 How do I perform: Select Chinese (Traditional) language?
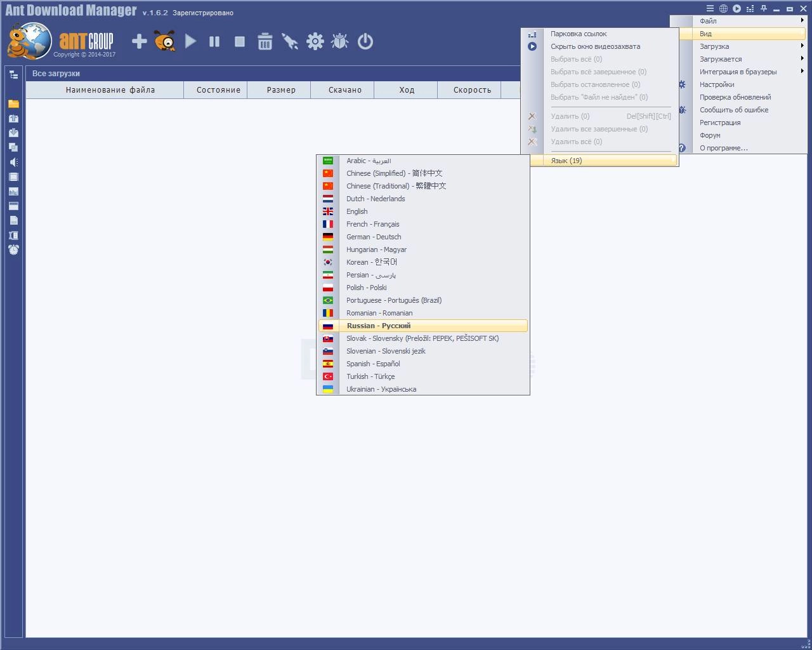click(x=423, y=186)
